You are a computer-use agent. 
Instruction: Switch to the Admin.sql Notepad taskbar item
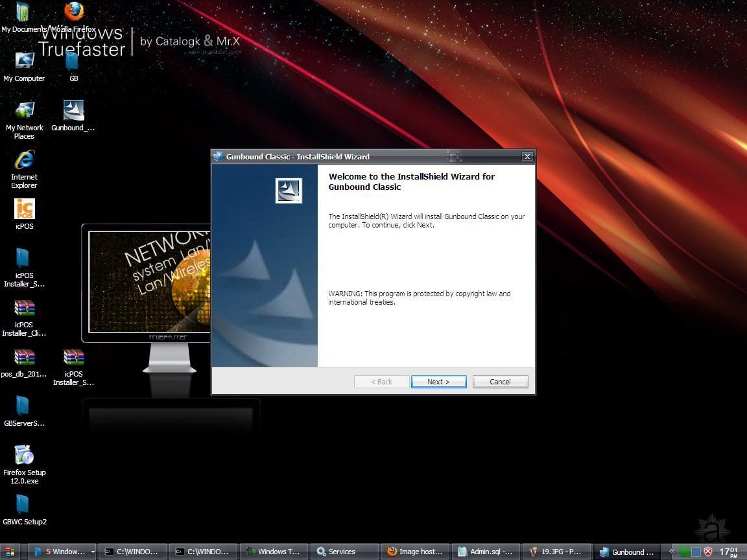(x=485, y=552)
